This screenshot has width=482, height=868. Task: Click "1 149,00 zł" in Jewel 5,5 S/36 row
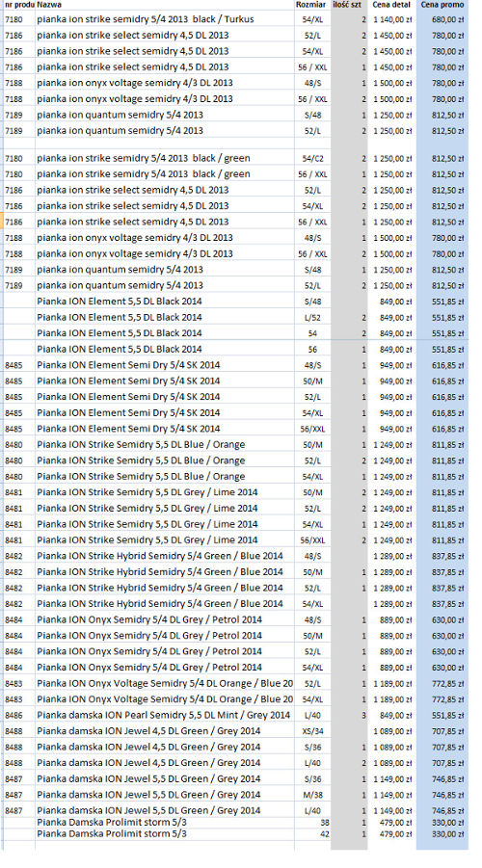coord(391,779)
